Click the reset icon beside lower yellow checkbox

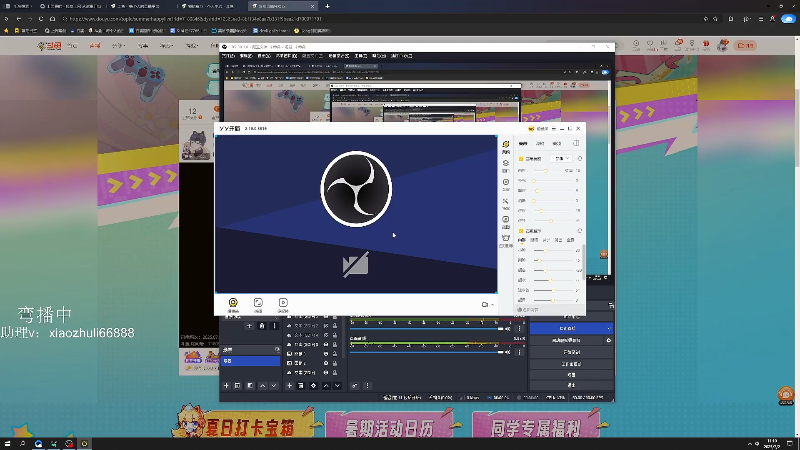[580, 231]
